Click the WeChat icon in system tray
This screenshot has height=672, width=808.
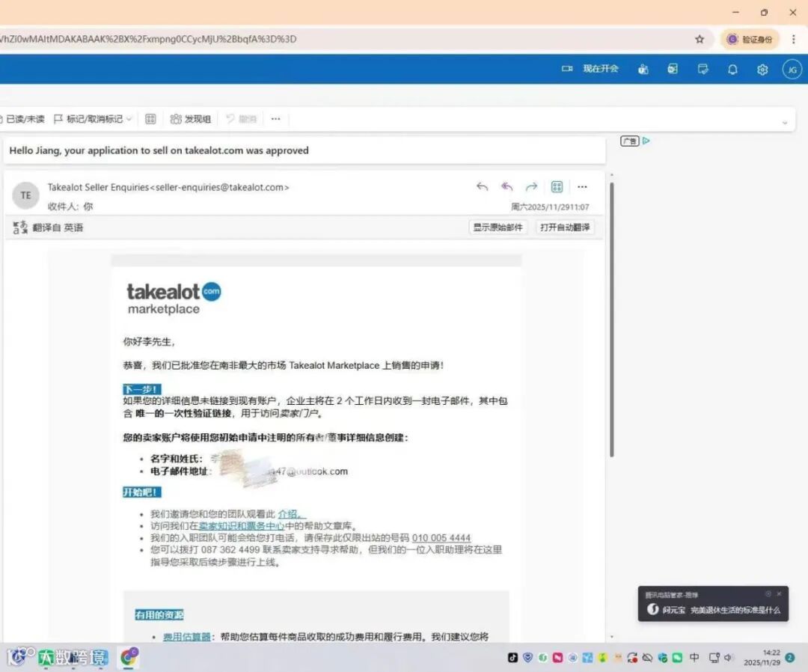[x=677, y=658]
